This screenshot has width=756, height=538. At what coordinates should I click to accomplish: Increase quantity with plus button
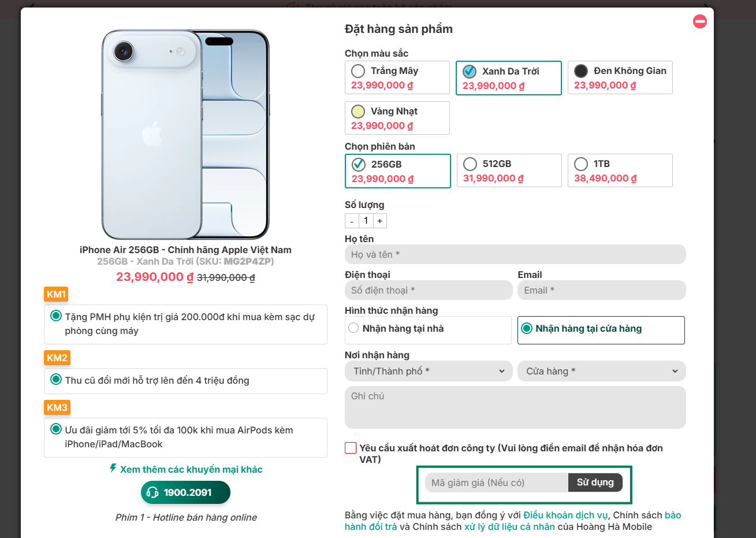(x=379, y=221)
